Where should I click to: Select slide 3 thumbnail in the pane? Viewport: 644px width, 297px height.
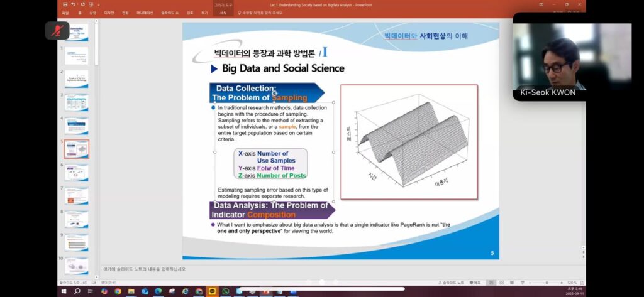pyautogui.click(x=76, y=102)
